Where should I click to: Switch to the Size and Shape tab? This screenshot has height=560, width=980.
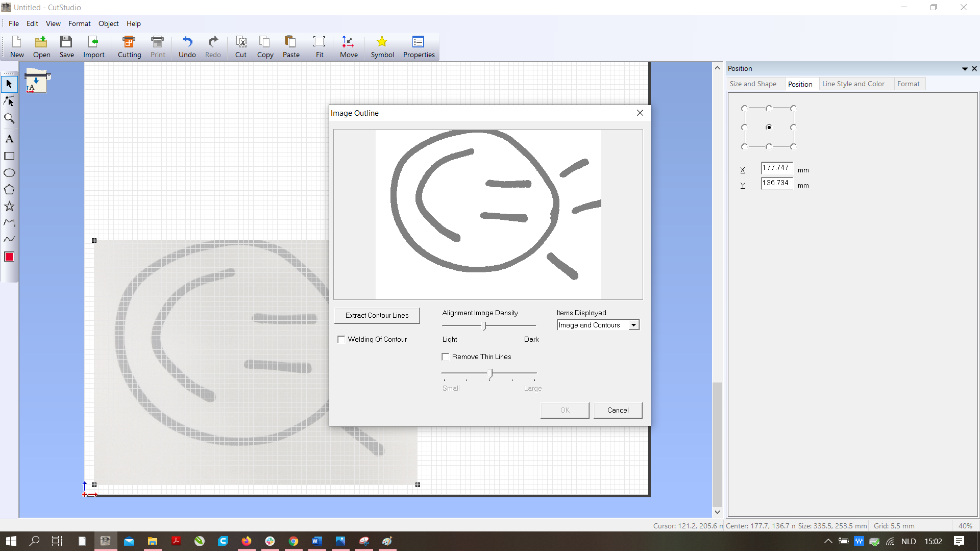(x=753, y=84)
